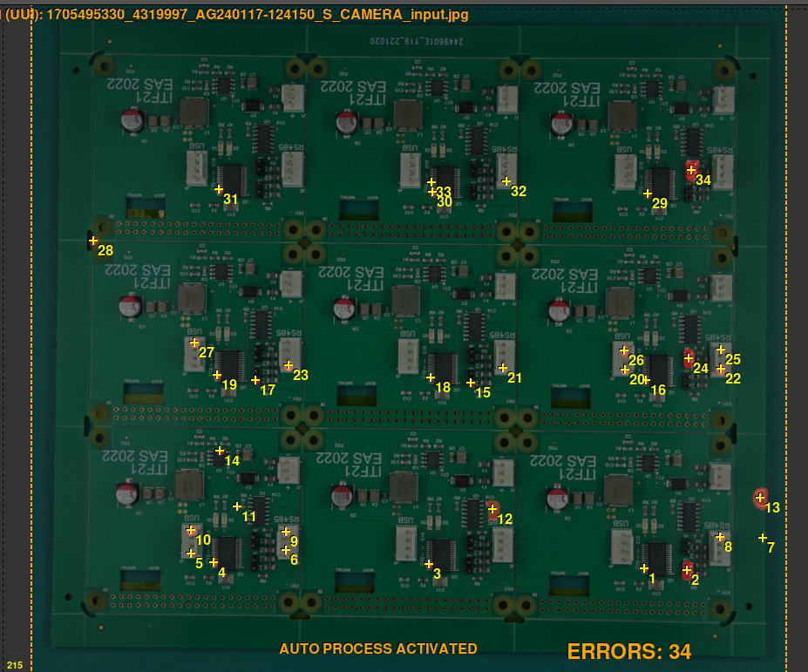The width and height of the screenshot is (808, 672).
Task: Click the 215 indicator in bottom corner
Action: pos(15,665)
